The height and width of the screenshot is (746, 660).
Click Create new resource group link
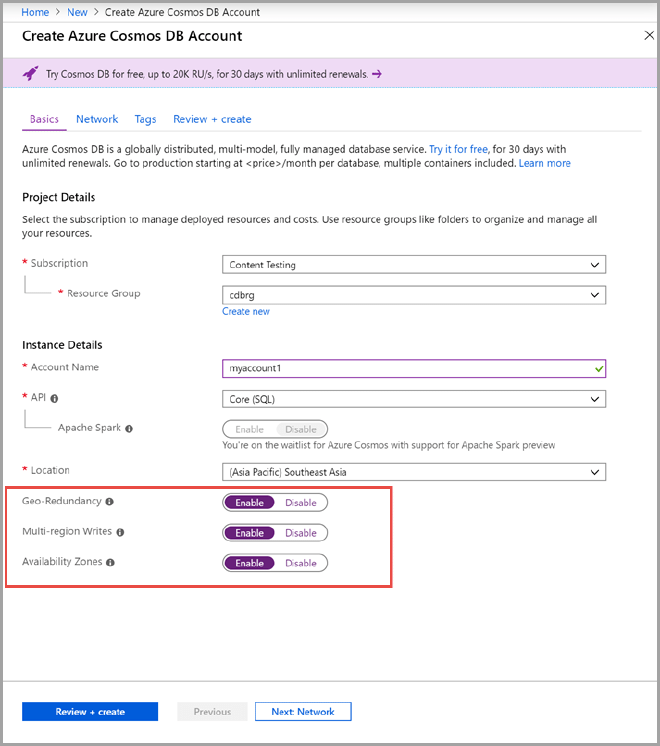pyautogui.click(x=246, y=311)
